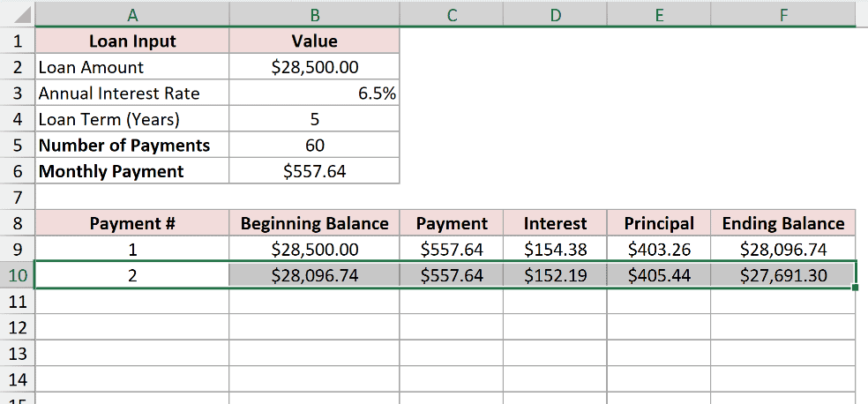This screenshot has width=868, height=404.
Task: Select payment number 1 cell
Action: (x=132, y=250)
